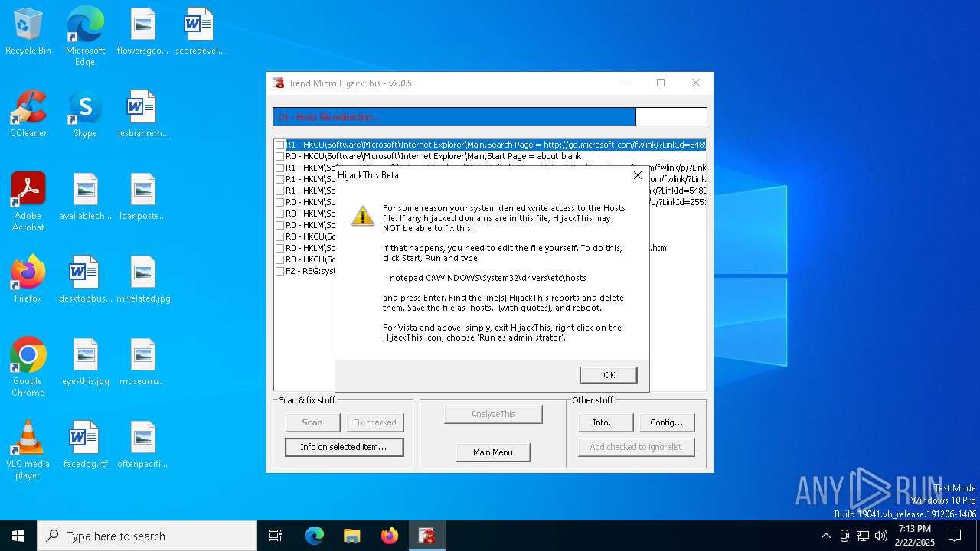Check the R1 HKCU Search Page entry
The image size is (980, 551).
(280, 145)
